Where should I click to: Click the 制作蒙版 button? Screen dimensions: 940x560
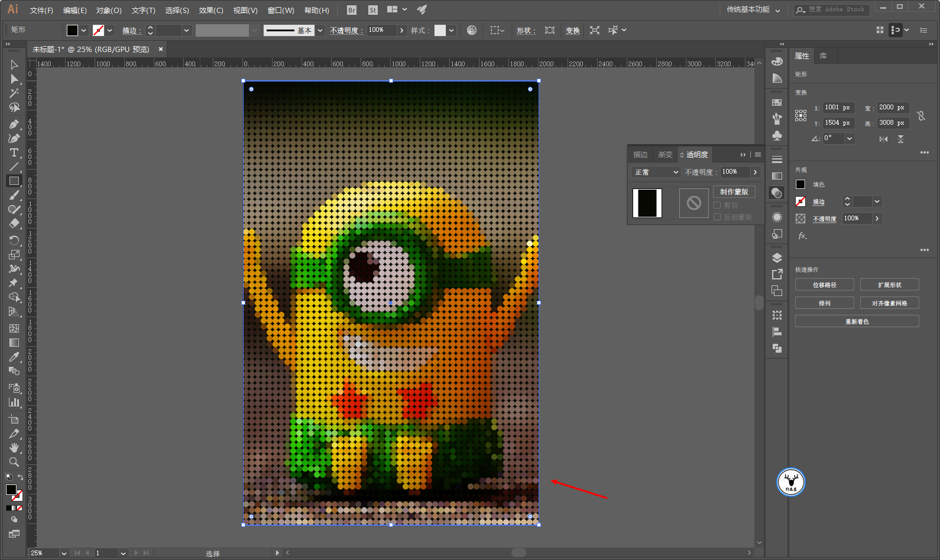[x=734, y=191]
